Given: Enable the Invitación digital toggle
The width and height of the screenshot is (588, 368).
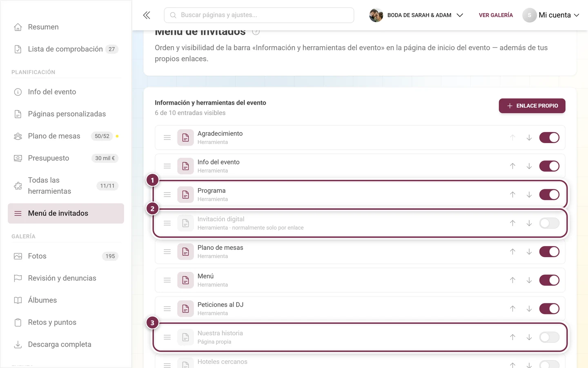Looking at the screenshot, I should [x=549, y=223].
